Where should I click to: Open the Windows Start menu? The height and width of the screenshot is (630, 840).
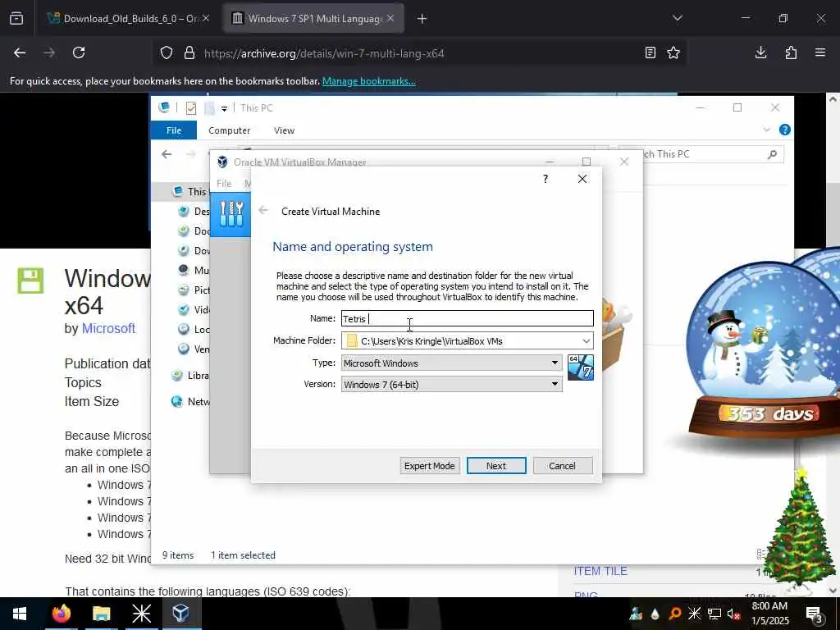coord(20,614)
